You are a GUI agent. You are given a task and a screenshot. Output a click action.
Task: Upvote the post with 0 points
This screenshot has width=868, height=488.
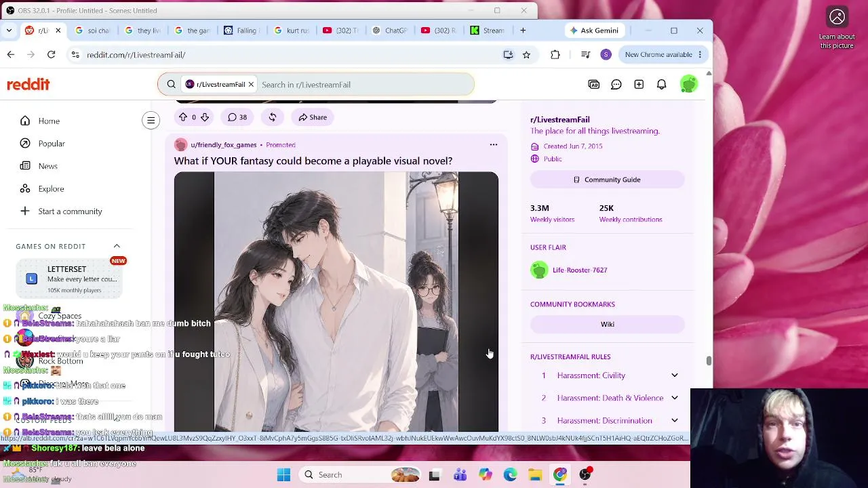point(182,117)
